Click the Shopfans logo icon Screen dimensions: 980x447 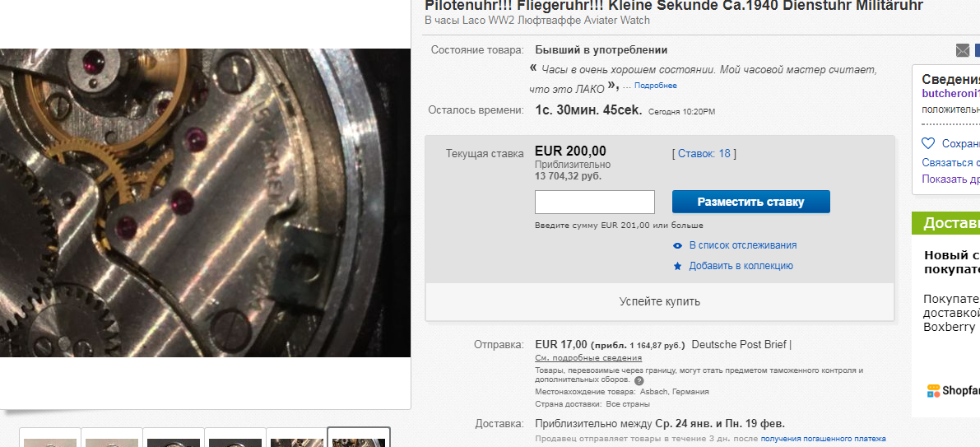click(933, 390)
